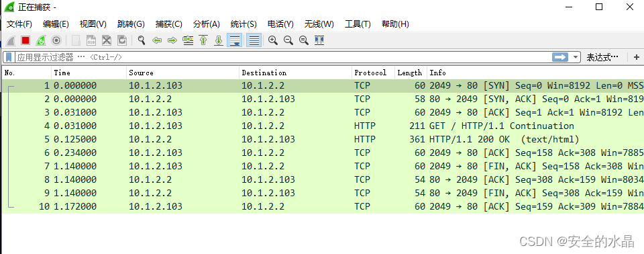
Task: Open the 帮助(H) menu
Action: [x=395, y=24]
